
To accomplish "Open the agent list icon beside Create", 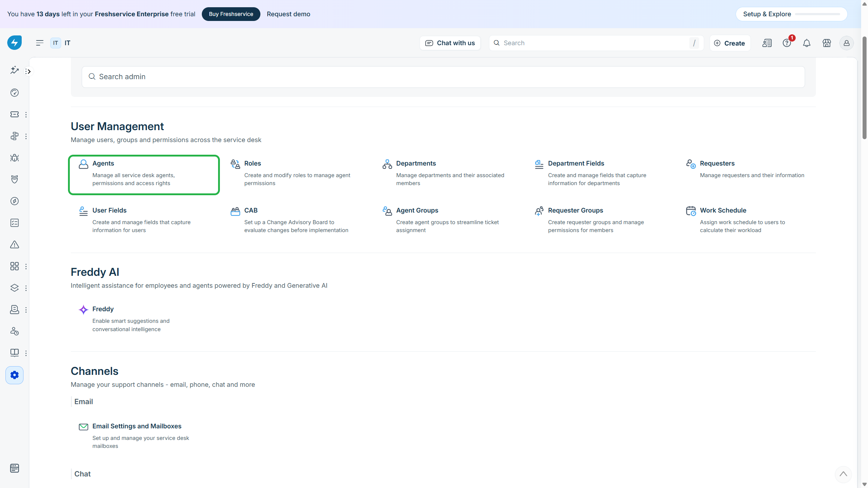I will (x=767, y=43).
